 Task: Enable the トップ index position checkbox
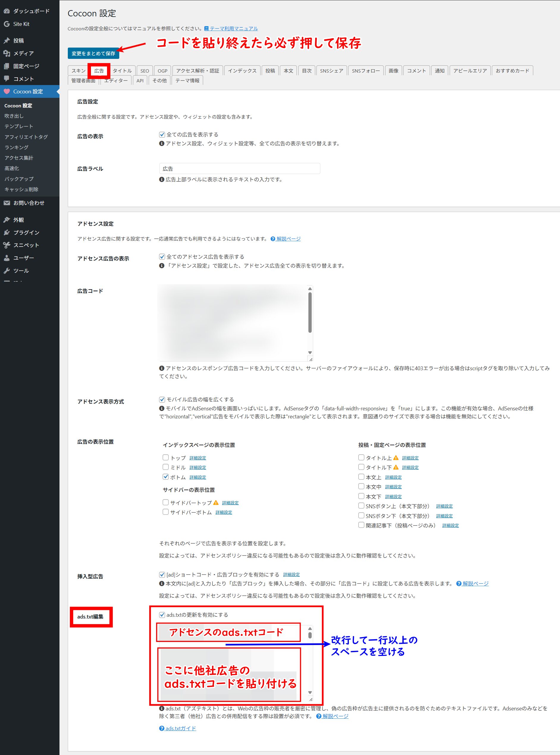(x=166, y=457)
